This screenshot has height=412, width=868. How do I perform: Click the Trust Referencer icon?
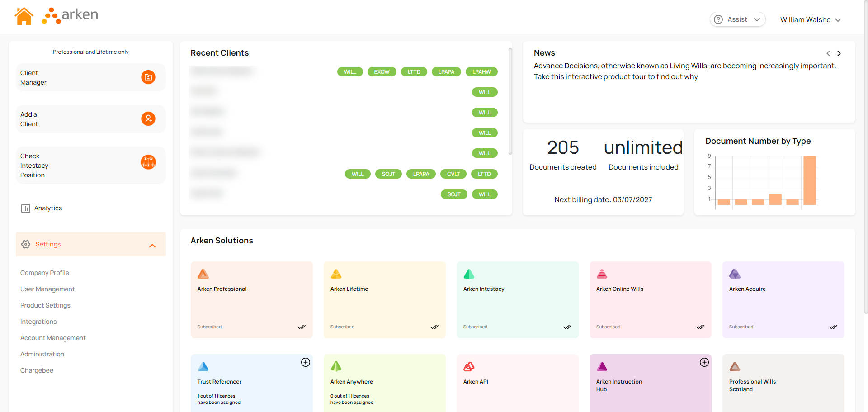(x=203, y=366)
